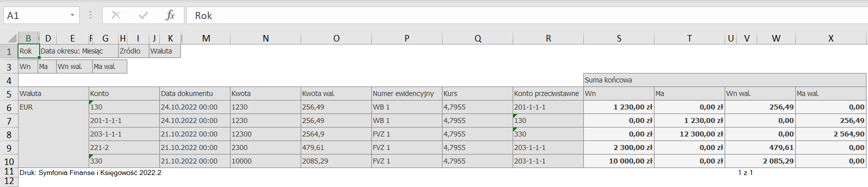The image size is (868, 187).
Task: Select column O header
Action: coord(336,38)
